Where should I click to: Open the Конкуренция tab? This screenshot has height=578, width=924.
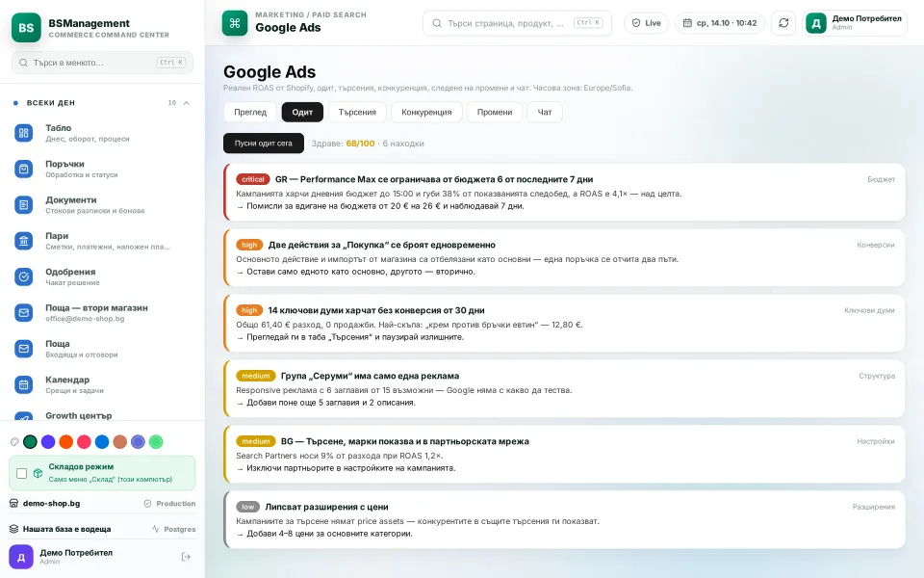click(426, 112)
